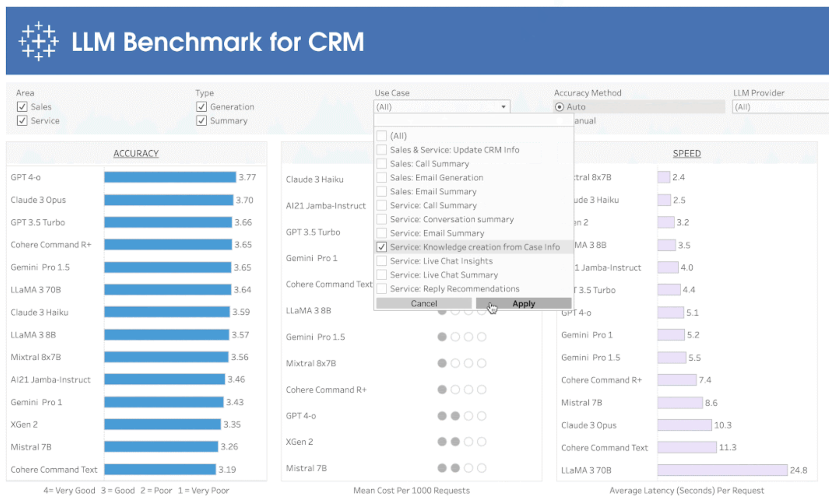The height and width of the screenshot is (504, 829).
Task: Click GPT 4-o cost dots
Action: [x=462, y=416]
